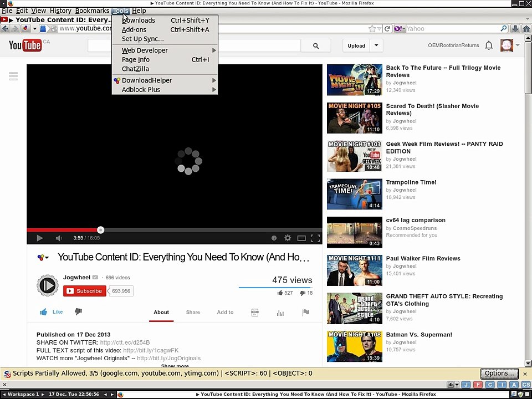The width and height of the screenshot is (532, 399).
Task: Open the Downloads toolbar arrow icon
Action: (515, 29)
